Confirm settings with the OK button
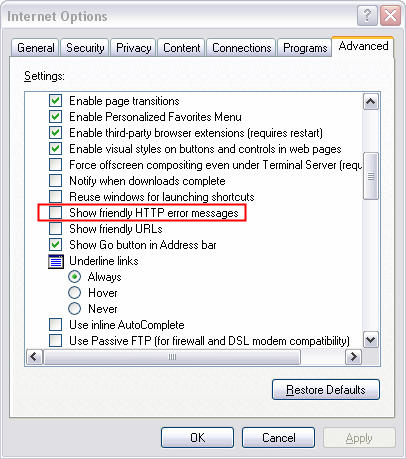406x459 pixels. tap(197, 438)
